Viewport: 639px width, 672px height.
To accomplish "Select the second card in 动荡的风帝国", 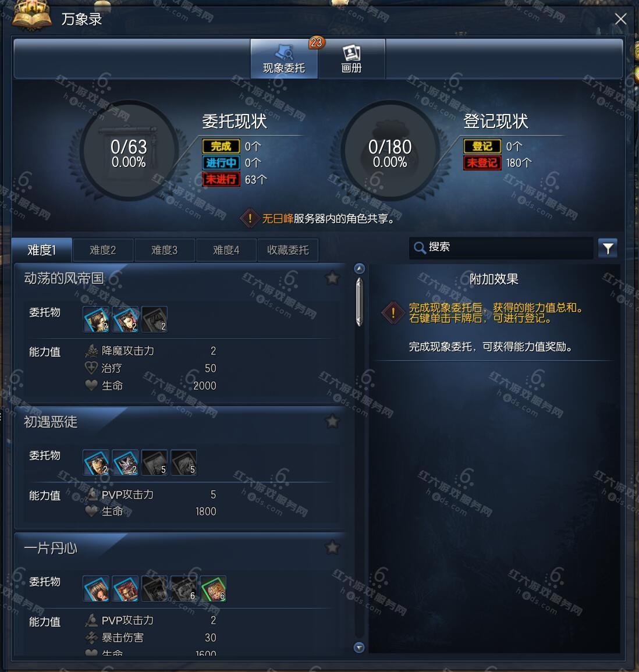I will [x=125, y=319].
